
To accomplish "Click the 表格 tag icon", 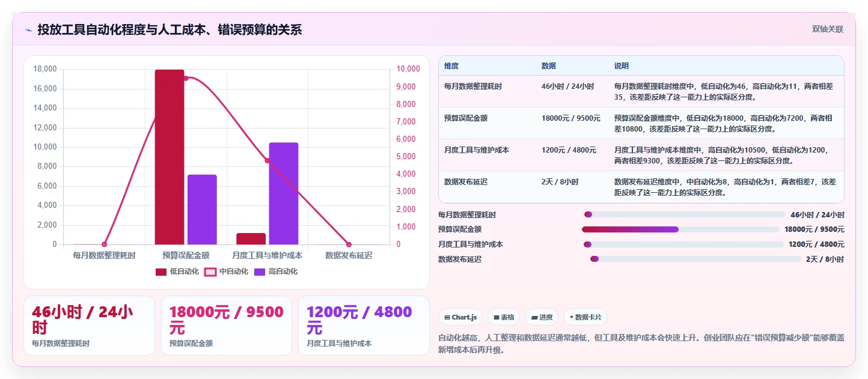I will pos(497,317).
